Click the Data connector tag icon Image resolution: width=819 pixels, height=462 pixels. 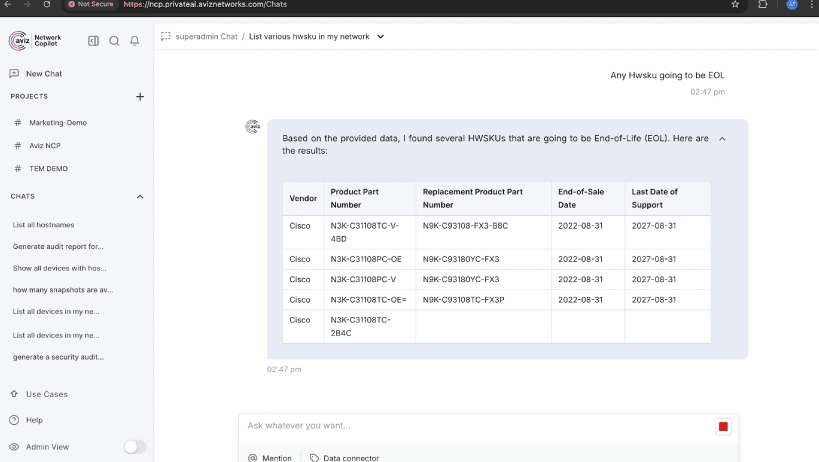click(x=314, y=458)
